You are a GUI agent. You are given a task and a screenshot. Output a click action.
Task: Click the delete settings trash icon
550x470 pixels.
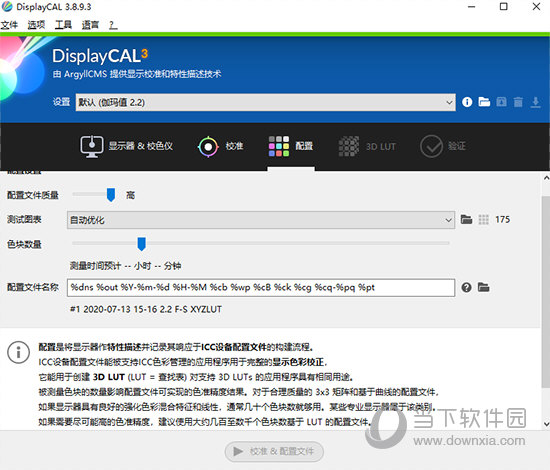[518, 102]
